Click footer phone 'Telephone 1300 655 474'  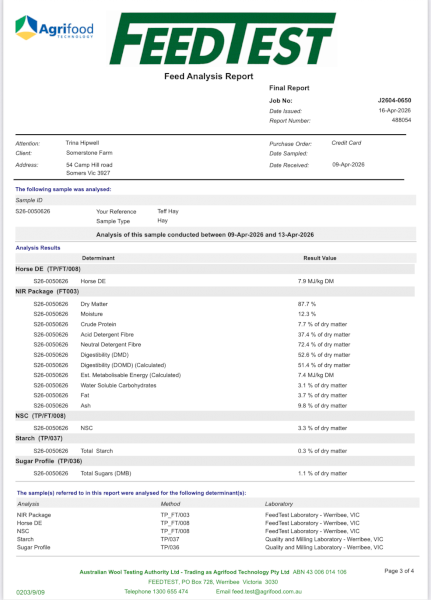tap(156, 592)
